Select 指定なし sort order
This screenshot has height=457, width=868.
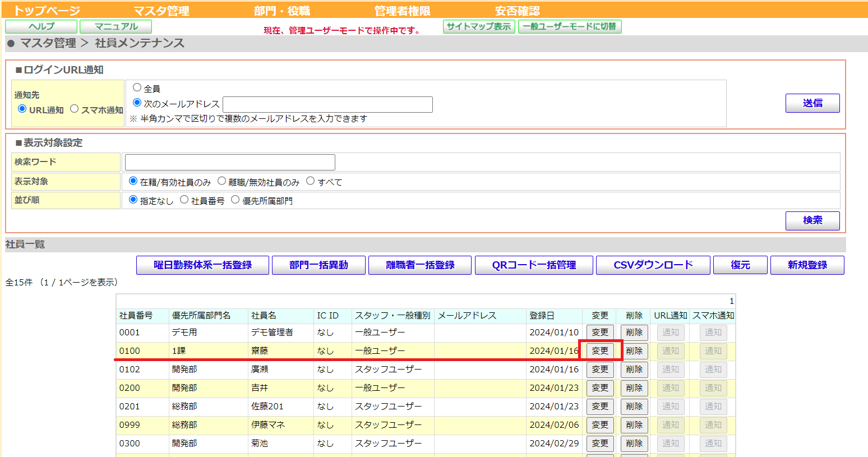pyautogui.click(x=133, y=200)
